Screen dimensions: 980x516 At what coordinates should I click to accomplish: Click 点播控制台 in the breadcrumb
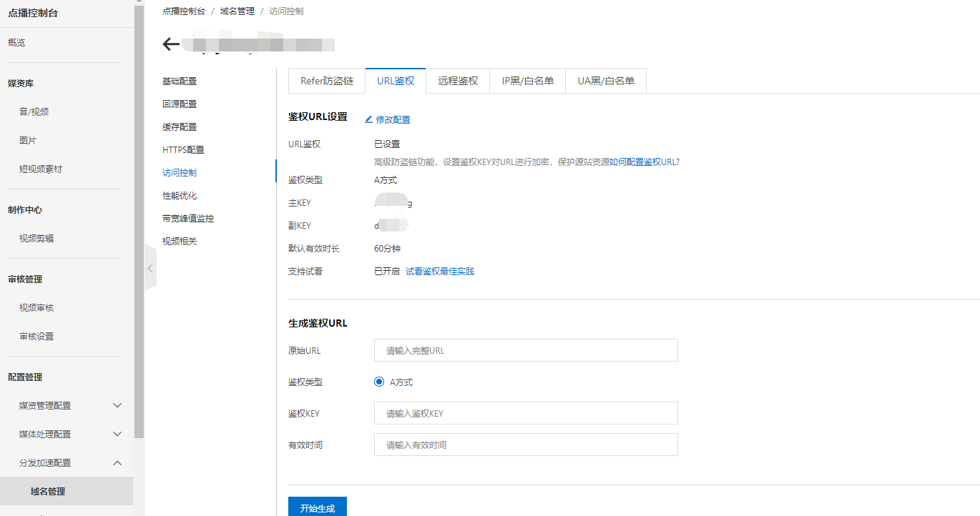point(184,11)
